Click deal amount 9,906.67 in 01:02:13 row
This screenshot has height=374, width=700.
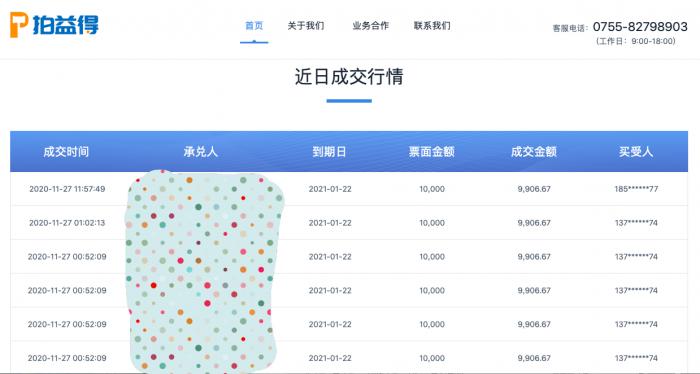click(534, 223)
